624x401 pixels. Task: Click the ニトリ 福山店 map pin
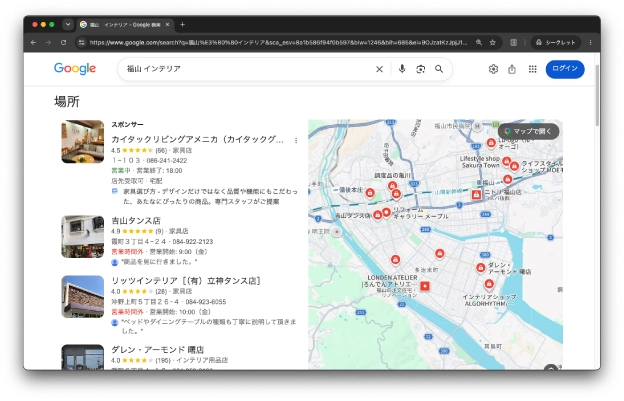[476, 195]
